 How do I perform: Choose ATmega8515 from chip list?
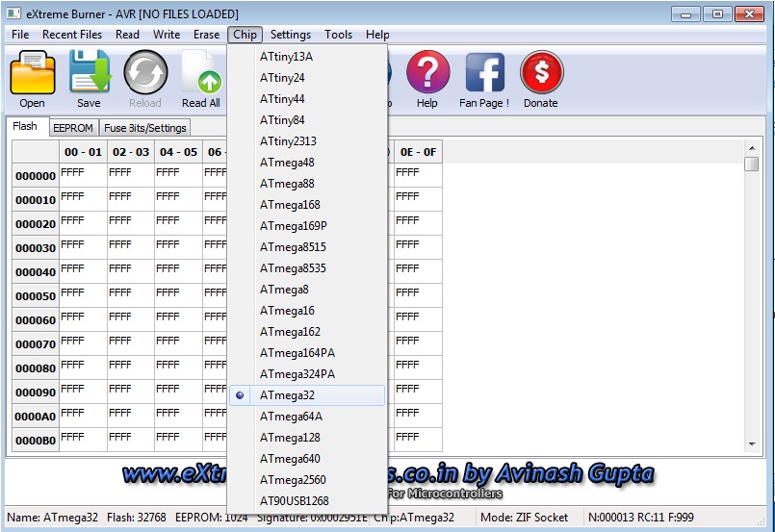pos(307,247)
